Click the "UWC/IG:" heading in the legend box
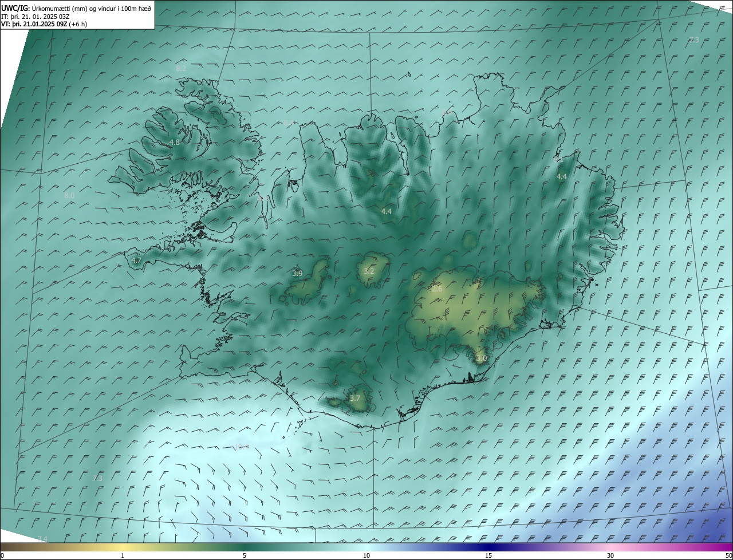Viewport: 733px width, 560px height. coord(15,8)
